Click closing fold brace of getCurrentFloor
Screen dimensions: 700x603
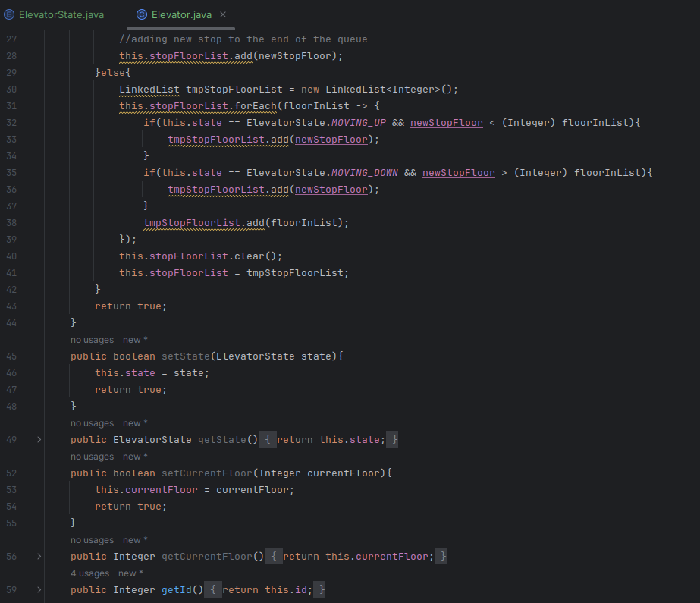pos(441,557)
